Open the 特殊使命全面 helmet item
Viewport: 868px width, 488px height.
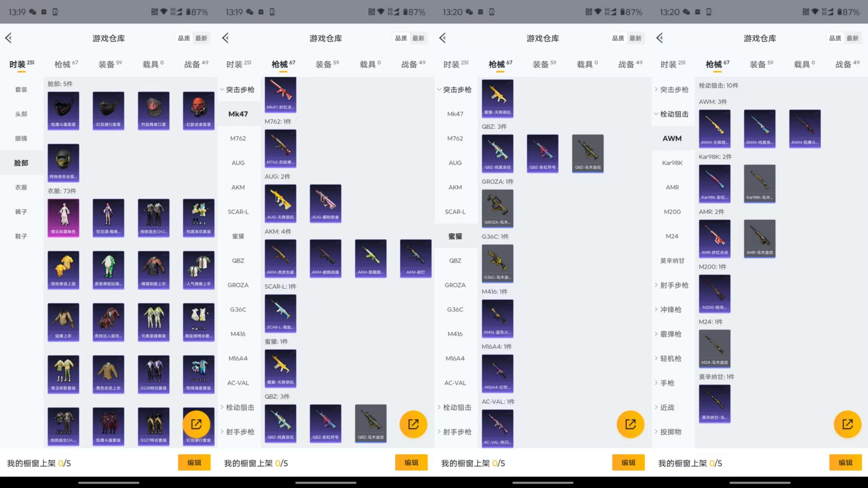coord(63,163)
